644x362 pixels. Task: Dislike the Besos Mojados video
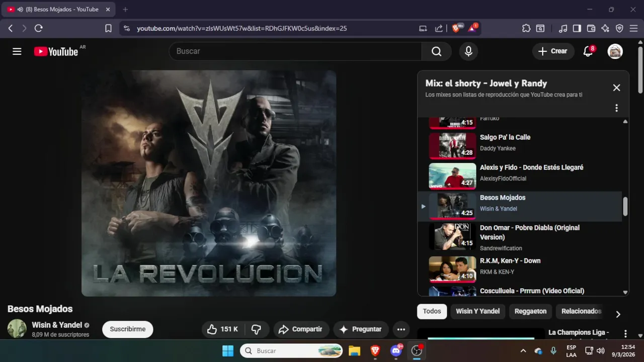tap(257, 329)
